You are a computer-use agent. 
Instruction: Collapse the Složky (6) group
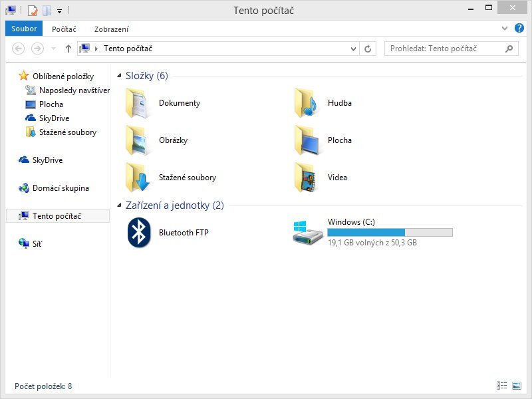pos(120,76)
